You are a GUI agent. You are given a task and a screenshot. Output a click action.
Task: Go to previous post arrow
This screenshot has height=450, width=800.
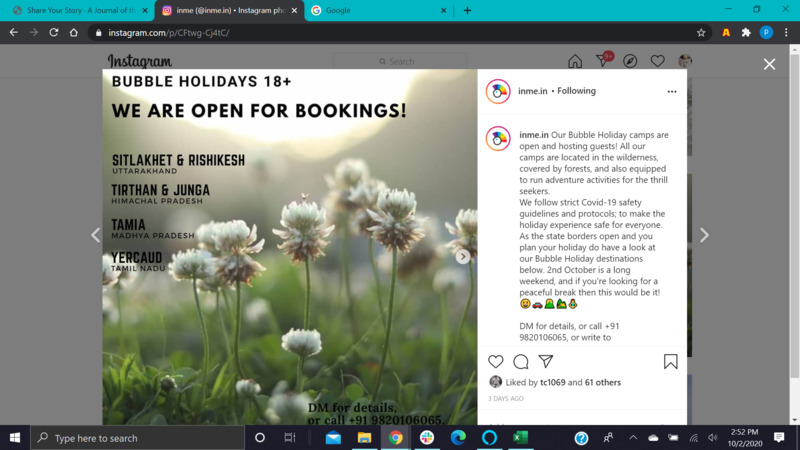tap(96, 235)
